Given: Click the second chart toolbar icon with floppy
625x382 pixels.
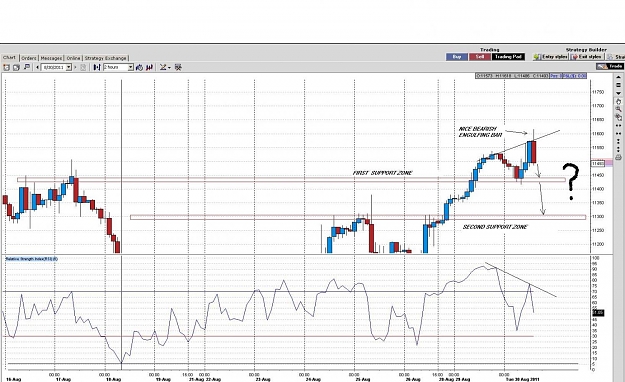Looking at the screenshot, I should [x=16, y=67].
